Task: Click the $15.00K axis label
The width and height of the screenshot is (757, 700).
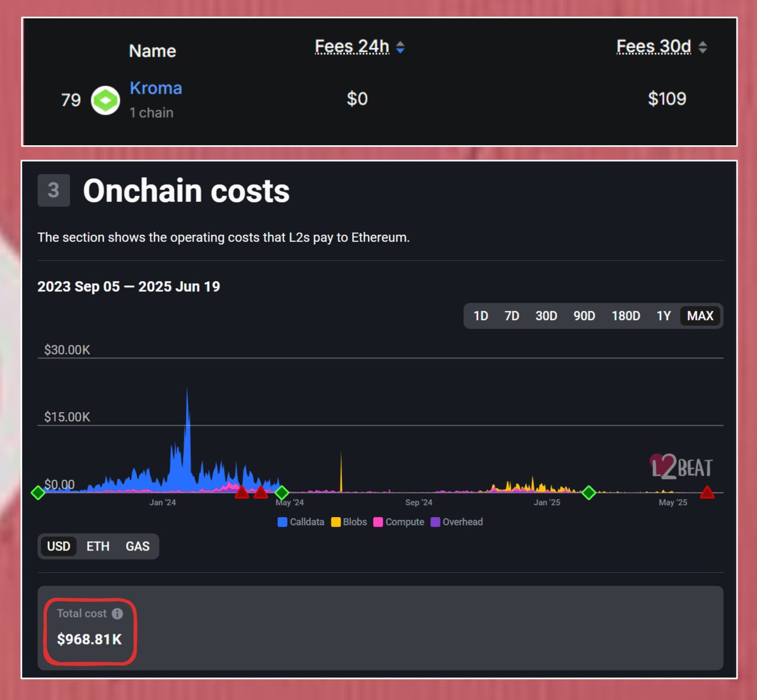Action: point(67,417)
